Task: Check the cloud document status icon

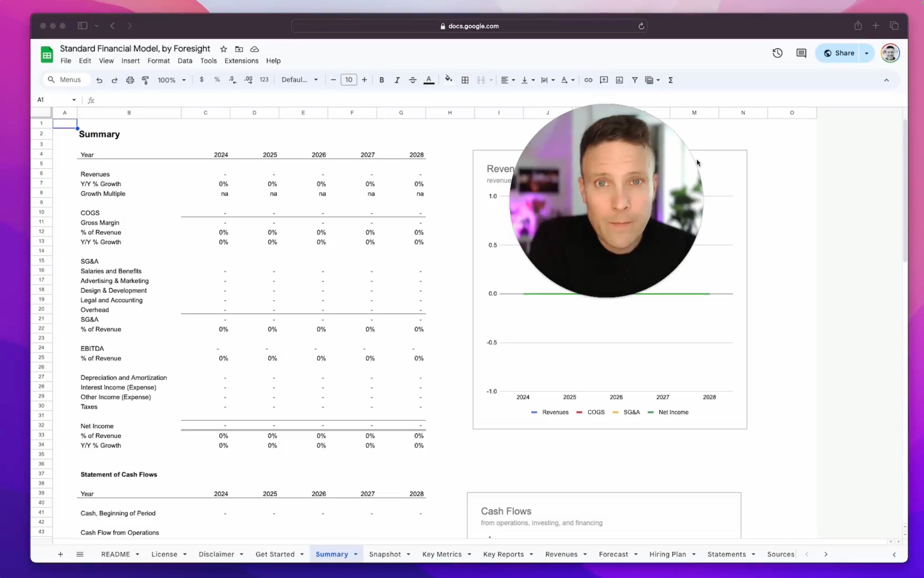Action: (x=254, y=49)
